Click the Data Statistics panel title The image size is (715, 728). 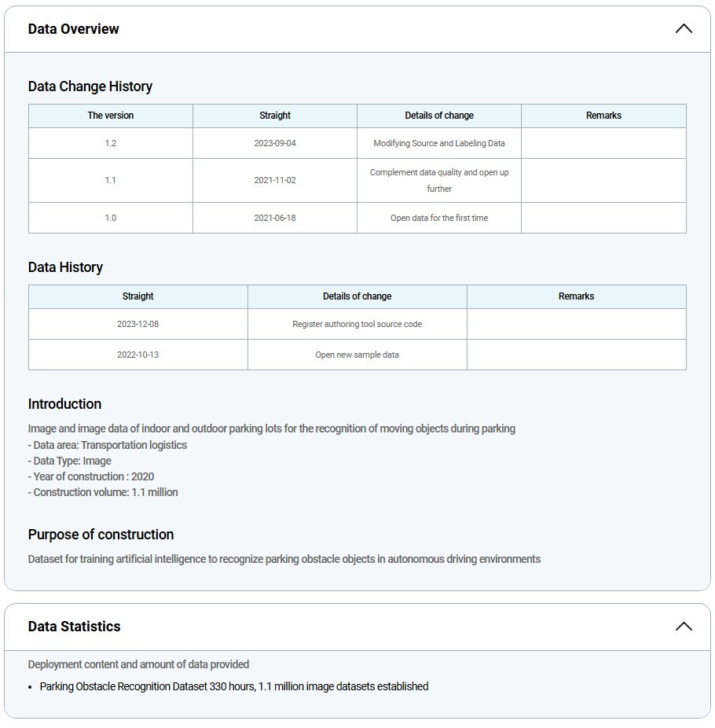[x=75, y=627]
